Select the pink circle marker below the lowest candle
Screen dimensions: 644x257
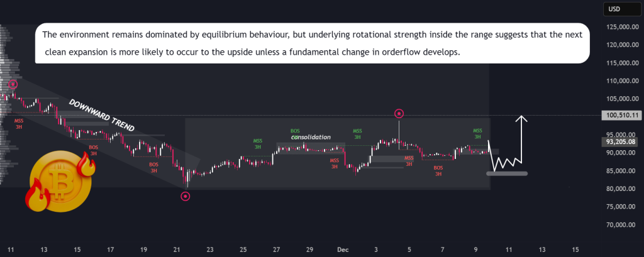(185, 196)
